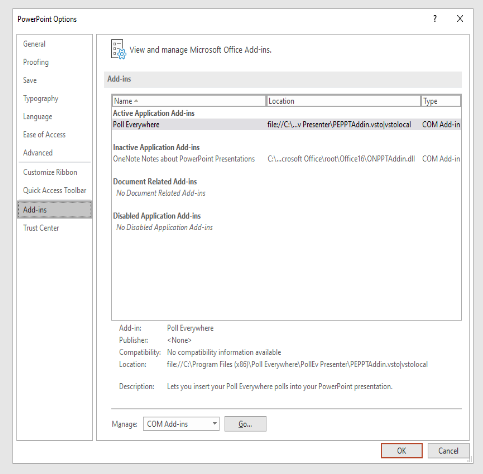
Task: Click the full Location path in details
Action: point(297,364)
